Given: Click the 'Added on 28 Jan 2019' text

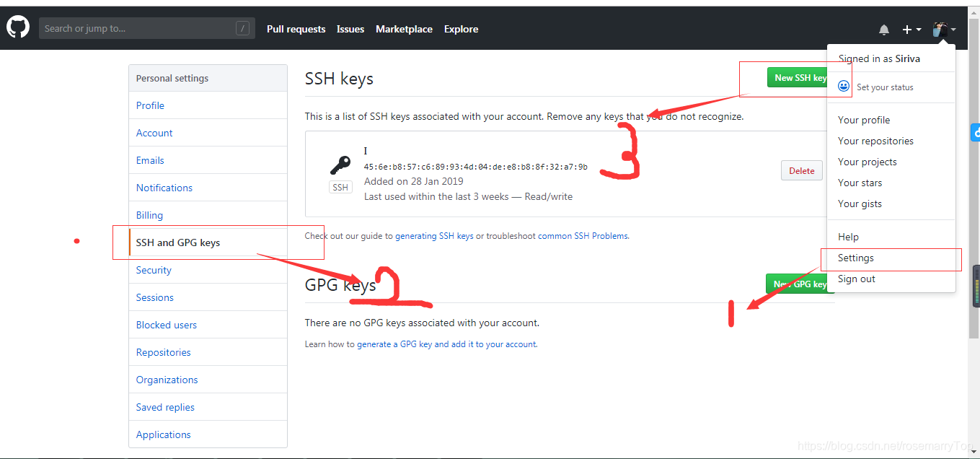Looking at the screenshot, I should pos(414,181).
